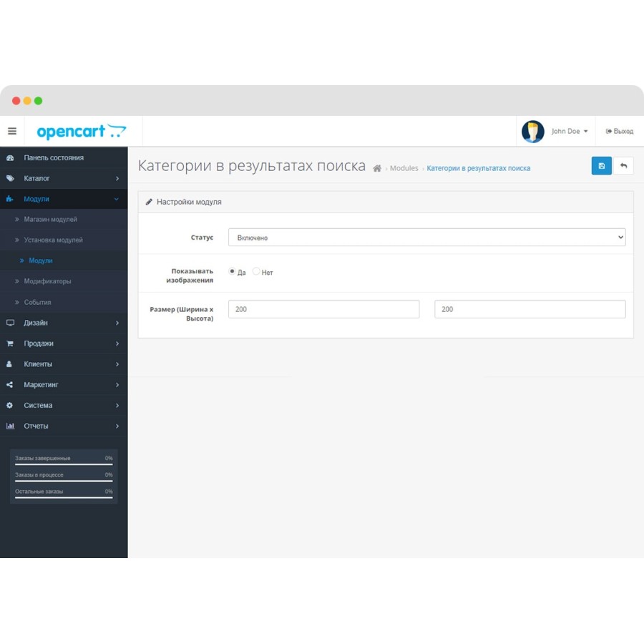The image size is (644, 644).
Task: Click the Показывать изображения label
Action: point(190,275)
